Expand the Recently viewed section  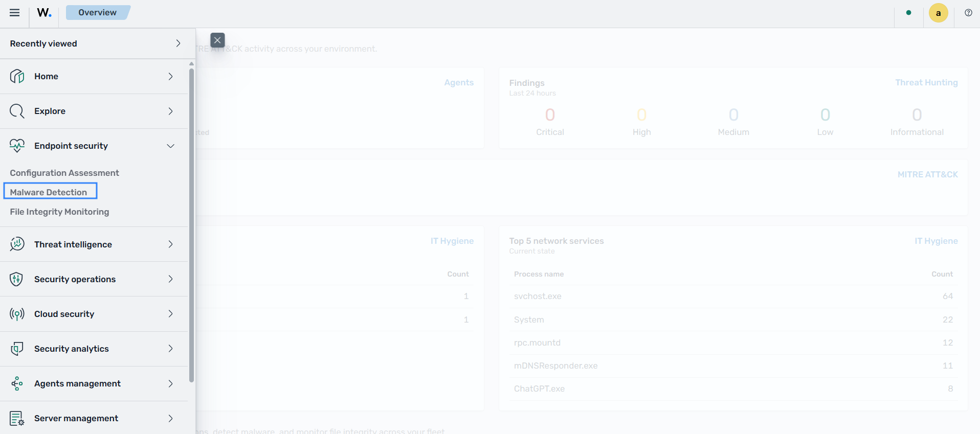tap(178, 43)
